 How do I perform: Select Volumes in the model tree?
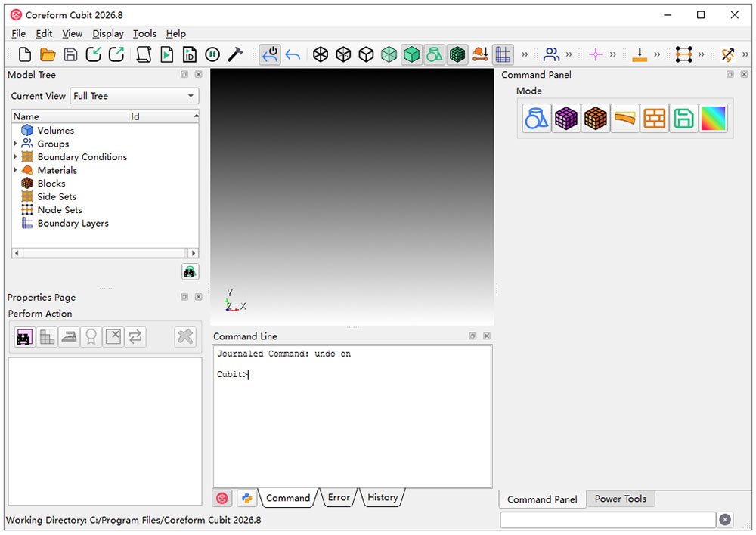[x=55, y=131]
